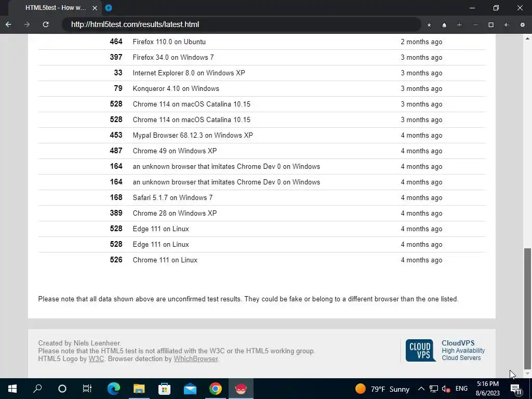532x399 pixels.
Task: Bookmark this page with the star icon
Action: (429, 25)
